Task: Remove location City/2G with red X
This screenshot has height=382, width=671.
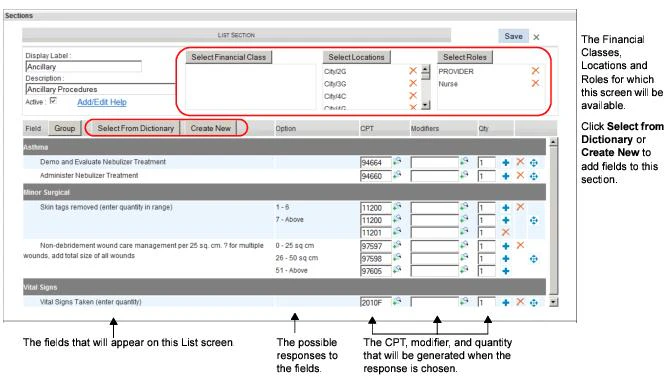Action: 413,71
